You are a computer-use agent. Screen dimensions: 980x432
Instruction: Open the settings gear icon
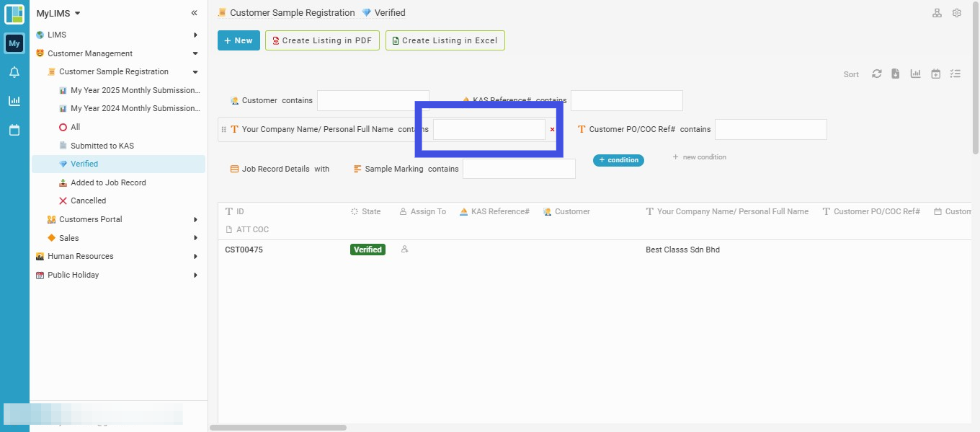[x=957, y=13]
